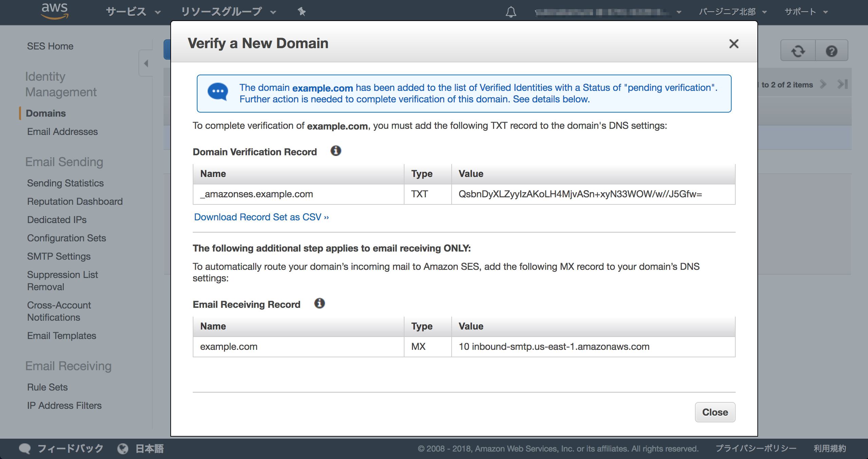Image resolution: width=868 pixels, height=459 pixels.
Task: Jump to last page arrow icon
Action: point(842,84)
